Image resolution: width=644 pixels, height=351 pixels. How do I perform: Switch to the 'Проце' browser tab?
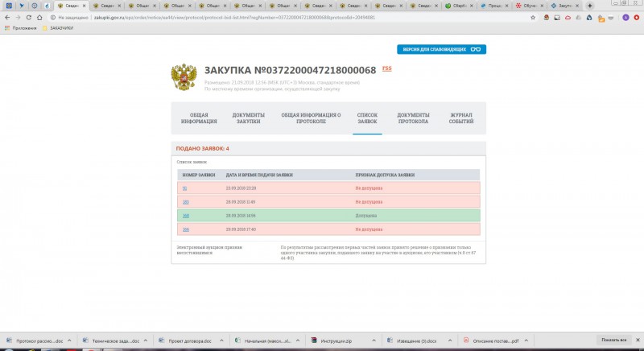click(493, 6)
